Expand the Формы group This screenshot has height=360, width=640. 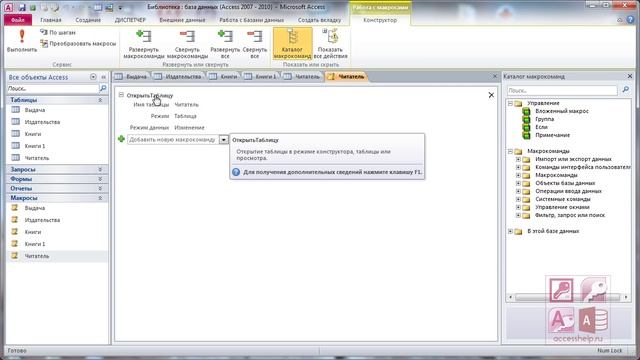(100, 179)
